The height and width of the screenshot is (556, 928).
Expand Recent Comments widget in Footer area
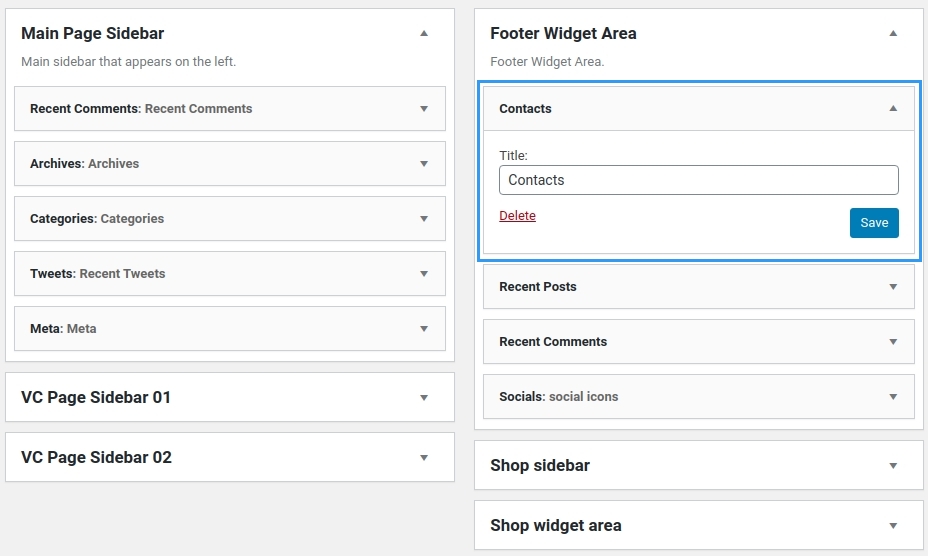(x=893, y=342)
